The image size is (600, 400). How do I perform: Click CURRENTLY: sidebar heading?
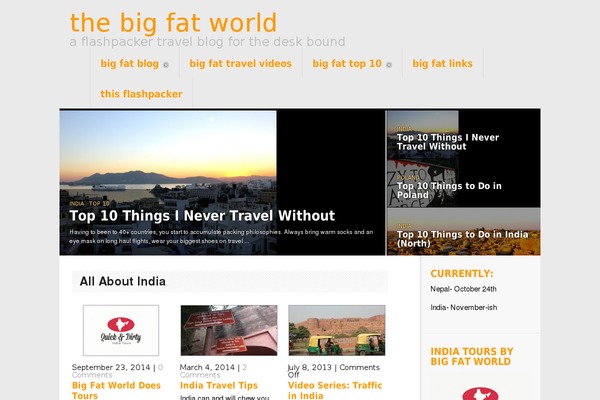462,274
